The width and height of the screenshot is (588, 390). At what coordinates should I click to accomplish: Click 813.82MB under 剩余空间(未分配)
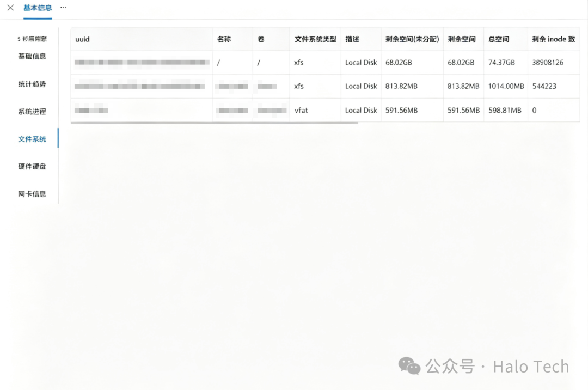click(401, 86)
